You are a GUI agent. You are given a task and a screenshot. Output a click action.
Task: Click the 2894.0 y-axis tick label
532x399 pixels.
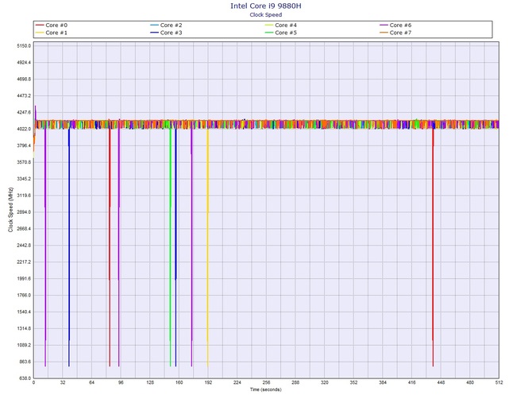[24, 212]
